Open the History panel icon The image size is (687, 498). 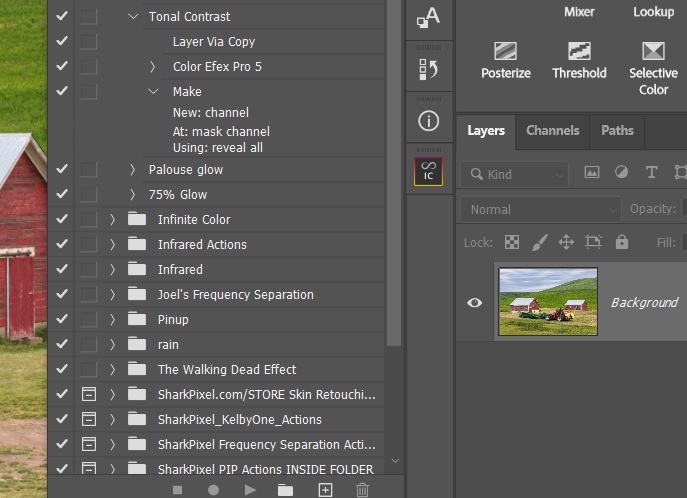click(429, 69)
